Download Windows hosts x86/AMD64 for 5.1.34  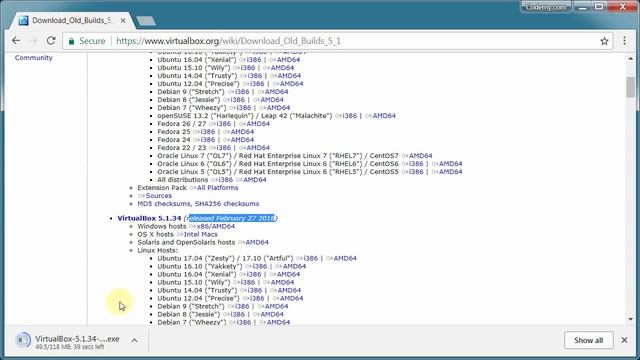216,226
